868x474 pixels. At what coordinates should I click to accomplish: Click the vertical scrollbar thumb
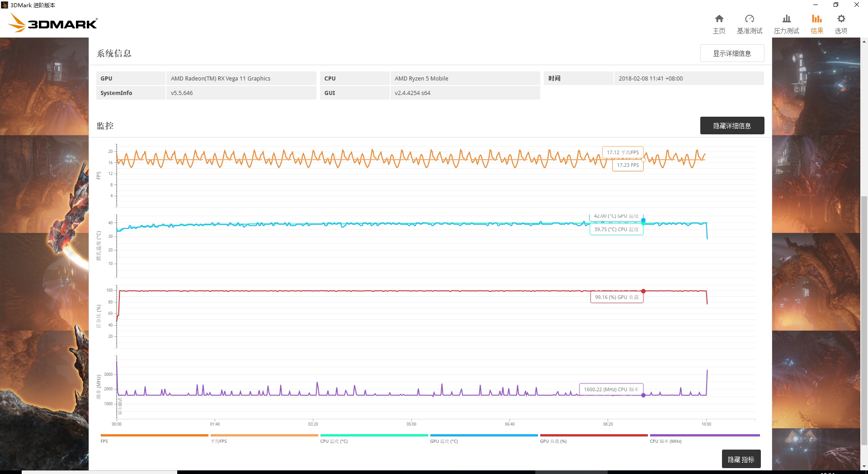[x=864, y=317]
